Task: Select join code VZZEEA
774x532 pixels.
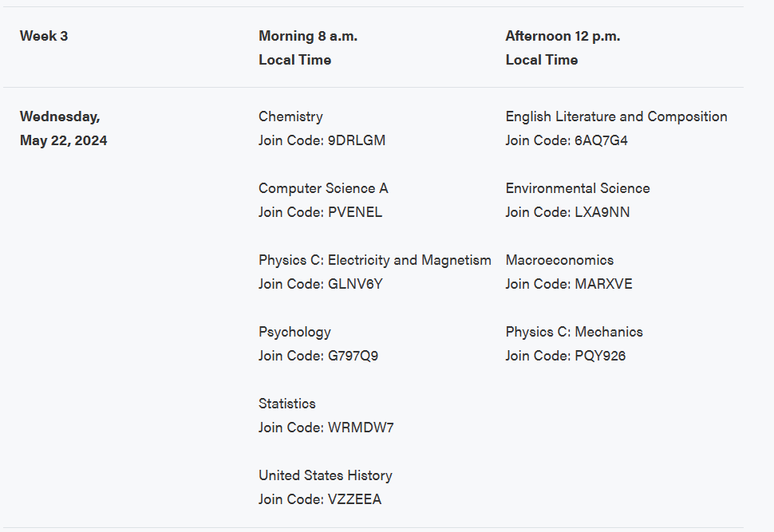Action: click(x=354, y=499)
